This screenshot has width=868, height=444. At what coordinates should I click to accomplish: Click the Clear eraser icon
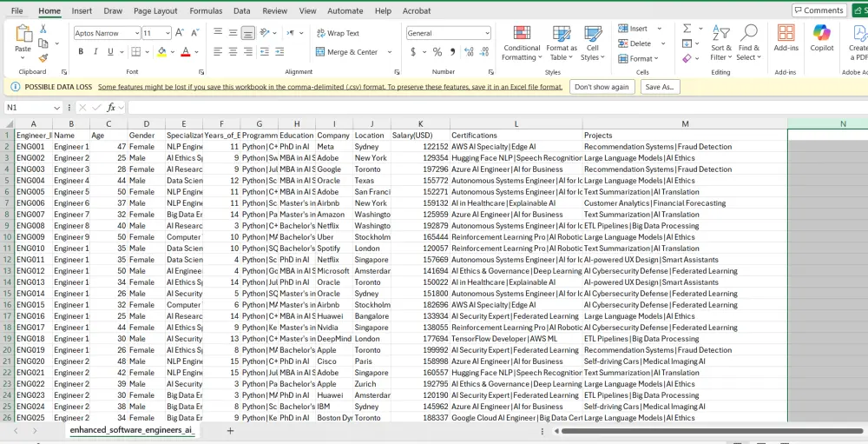(687, 58)
